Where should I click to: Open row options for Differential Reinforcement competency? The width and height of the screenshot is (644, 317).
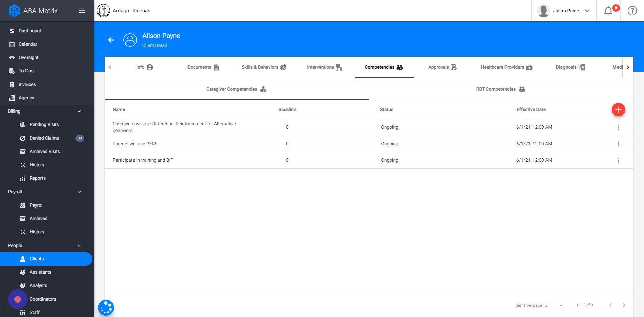(618, 127)
